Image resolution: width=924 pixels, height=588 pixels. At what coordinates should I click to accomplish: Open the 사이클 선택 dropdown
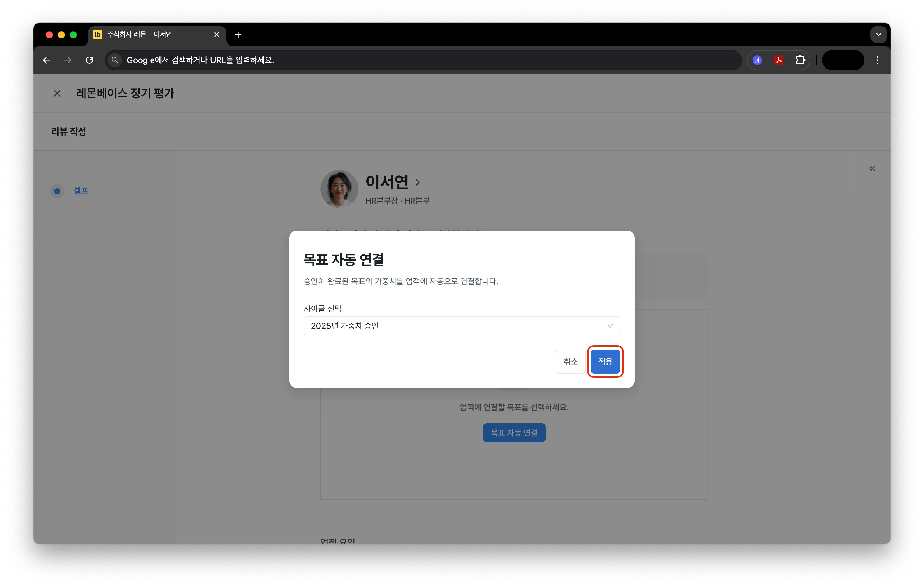click(462, 326)
